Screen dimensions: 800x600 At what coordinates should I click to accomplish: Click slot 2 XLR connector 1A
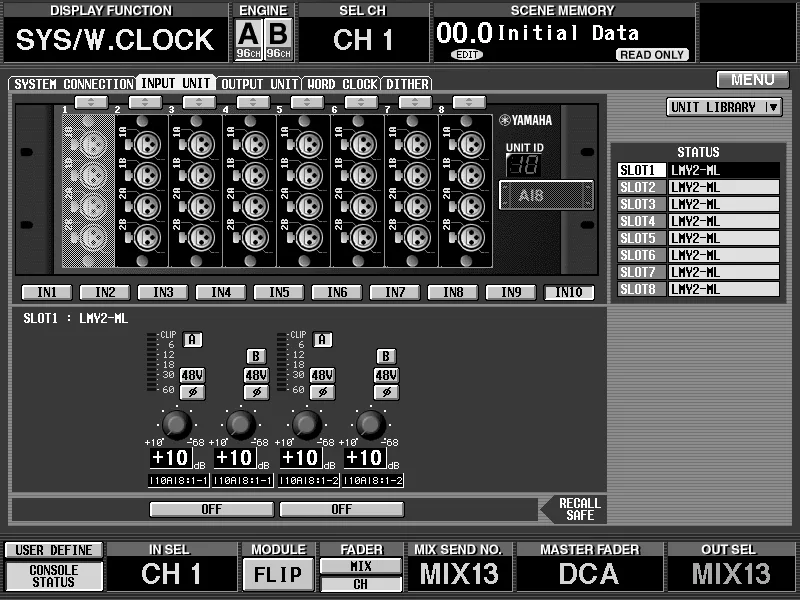147,144
